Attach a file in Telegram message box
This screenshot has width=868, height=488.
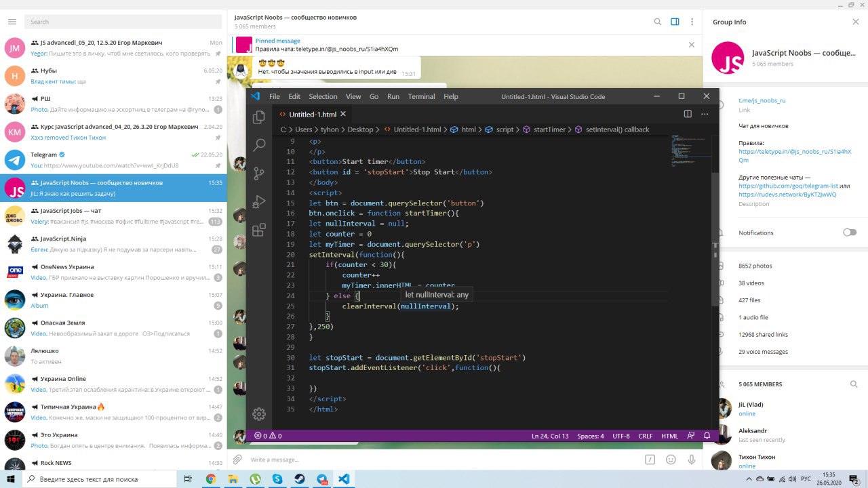click(x=237, y=460)
